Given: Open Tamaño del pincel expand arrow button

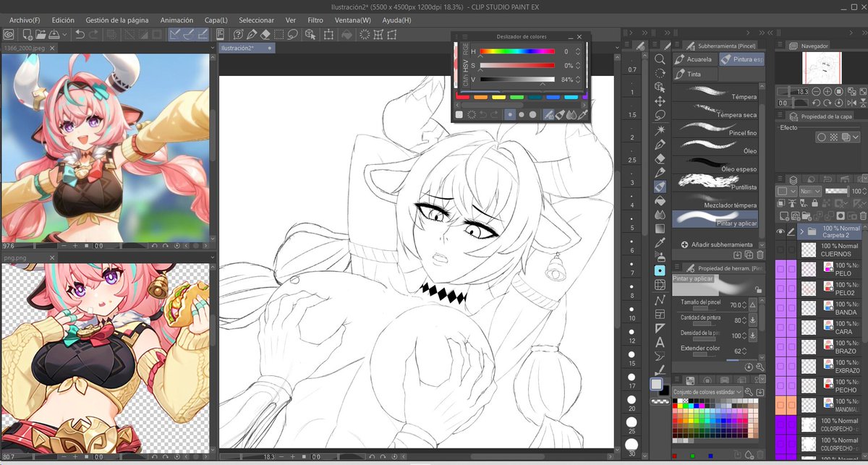Looking at the screenshot, I should [x=753, y=305].
